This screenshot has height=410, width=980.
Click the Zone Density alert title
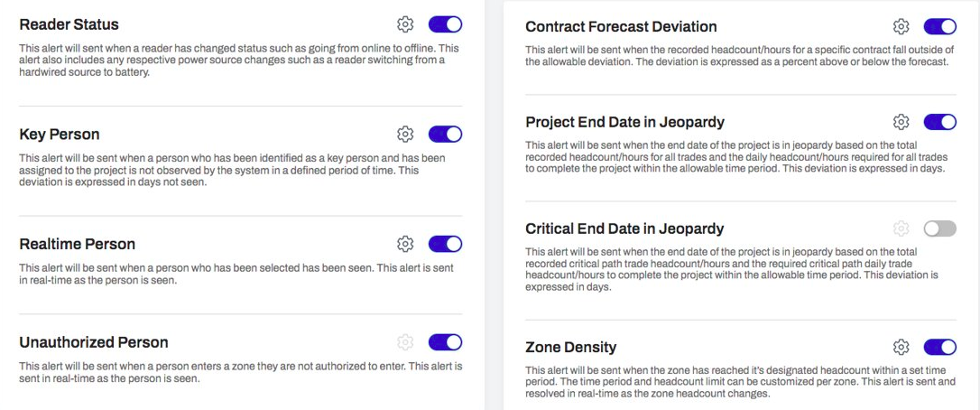pyautogui.click(x=570, y=347)
